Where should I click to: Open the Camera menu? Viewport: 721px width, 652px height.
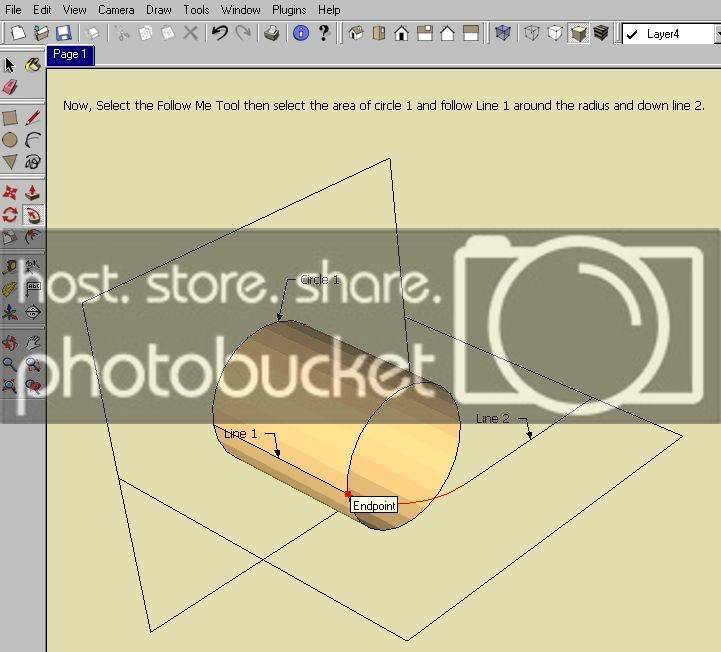pyautogui.click(x=116, y=10)
